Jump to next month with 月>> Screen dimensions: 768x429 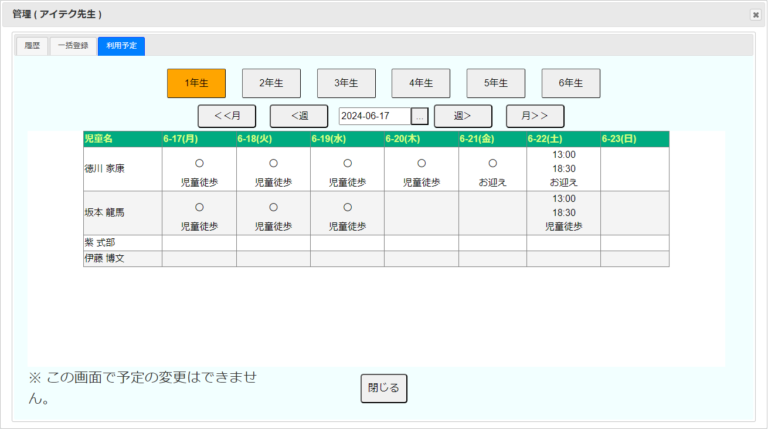(535, 116)
